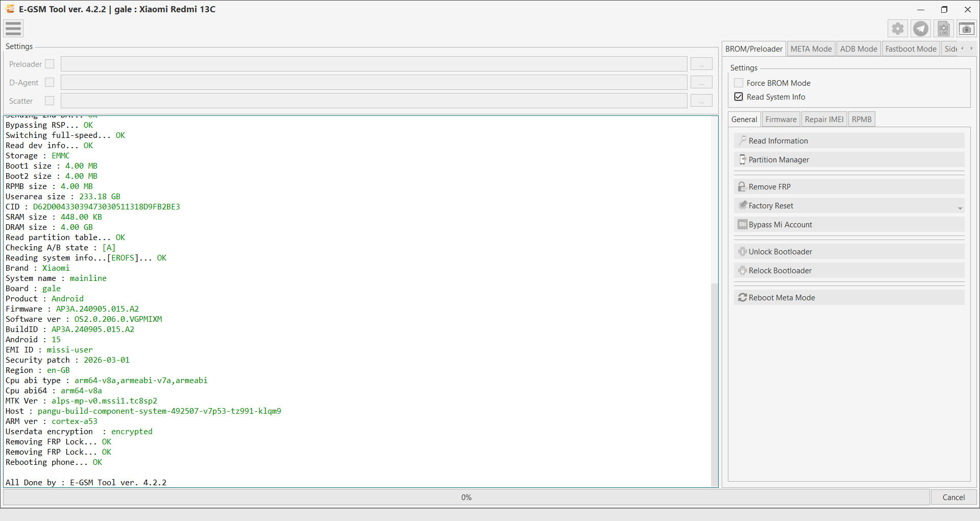Open settings gear icon in top toolbar
This screenshot has width=980, height=521.
click(x=898, y=29)
